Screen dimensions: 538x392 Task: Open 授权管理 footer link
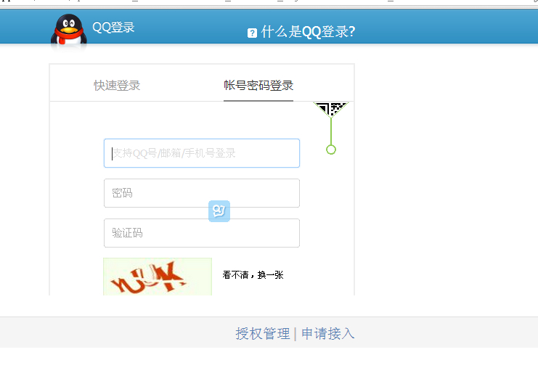263,333
